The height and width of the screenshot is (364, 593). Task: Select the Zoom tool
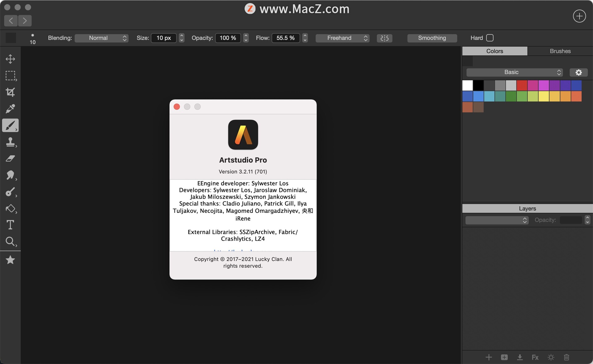[10, 242]
